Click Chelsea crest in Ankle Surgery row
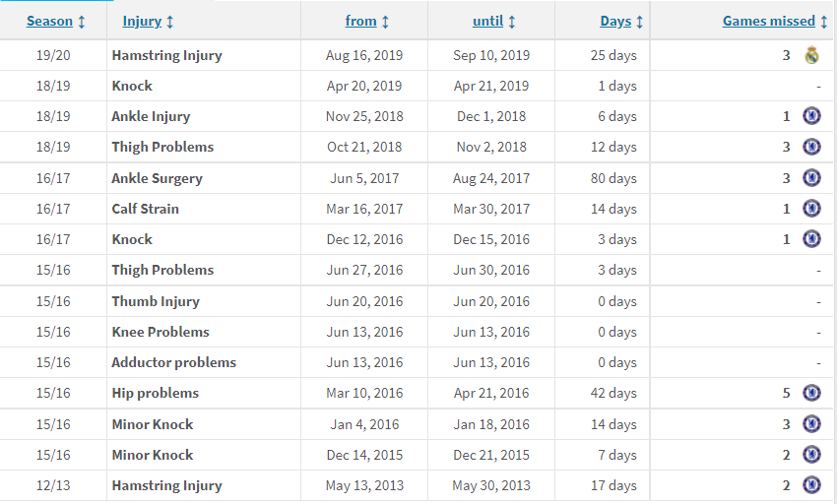This screenshot has width=837, height=504. pos(811,178)
